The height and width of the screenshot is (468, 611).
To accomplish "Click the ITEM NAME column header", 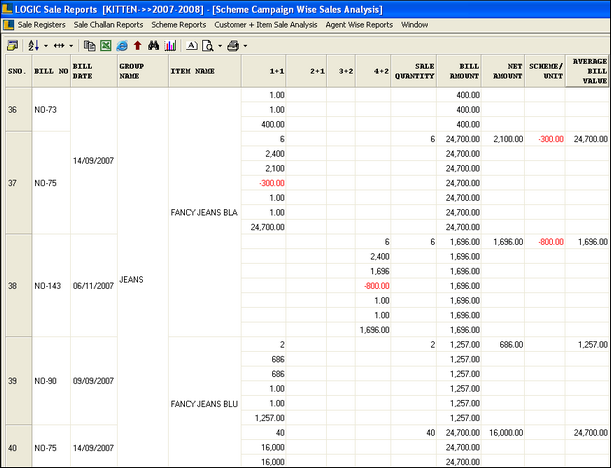I will (205, 71).
